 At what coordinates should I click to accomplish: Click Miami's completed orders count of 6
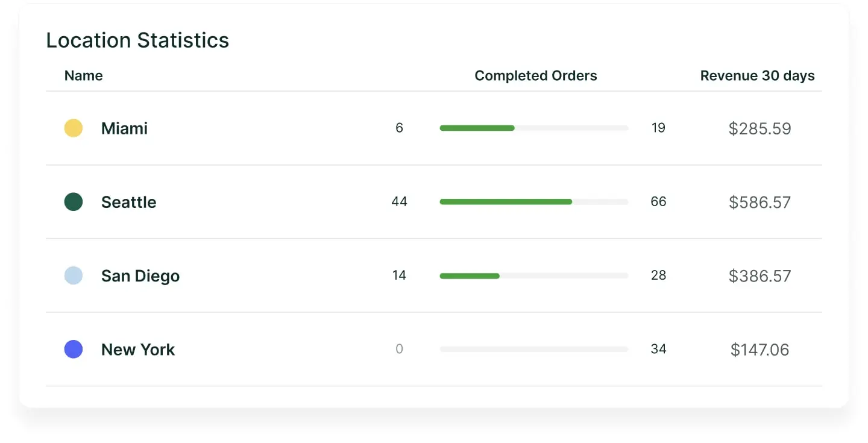click(x=399, y=128)
